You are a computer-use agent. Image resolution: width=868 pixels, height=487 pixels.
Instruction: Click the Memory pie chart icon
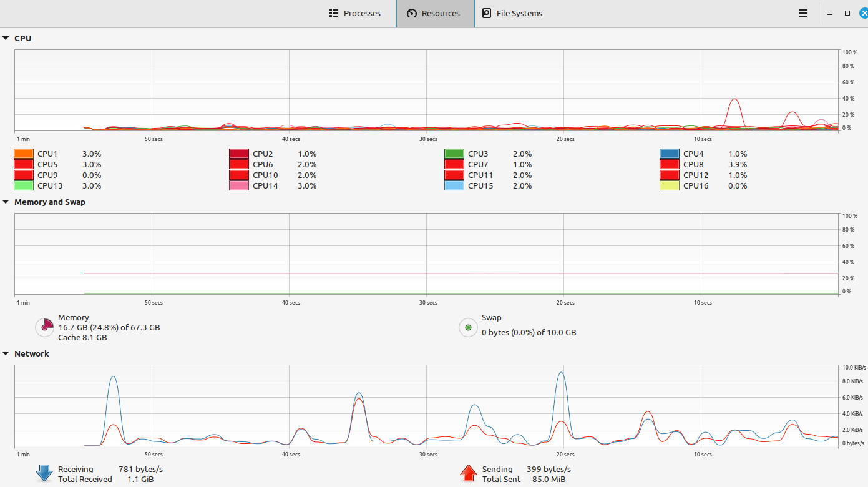tap(44, 327)
